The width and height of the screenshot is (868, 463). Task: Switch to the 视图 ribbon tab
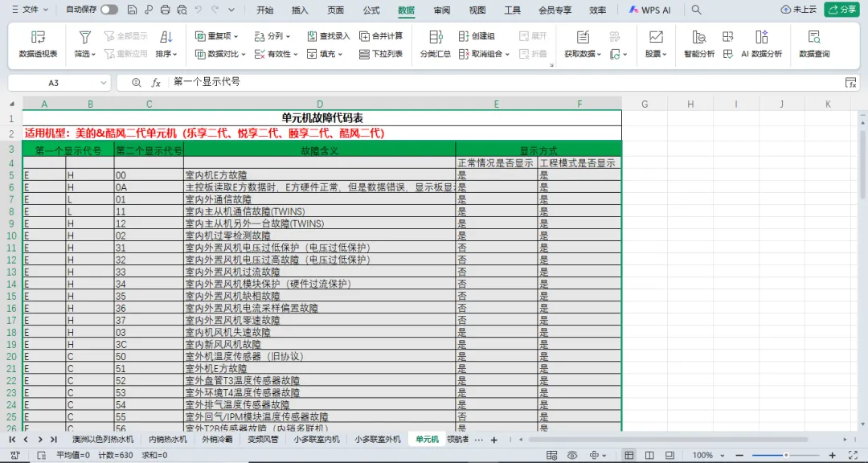pos(477,10)
